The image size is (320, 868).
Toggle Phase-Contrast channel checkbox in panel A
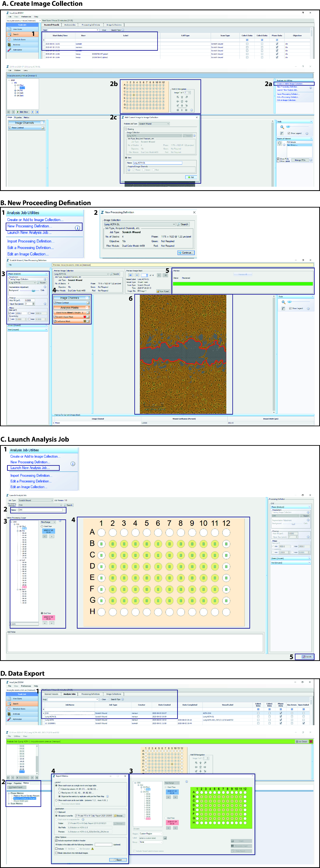click(x=10, y=128)
